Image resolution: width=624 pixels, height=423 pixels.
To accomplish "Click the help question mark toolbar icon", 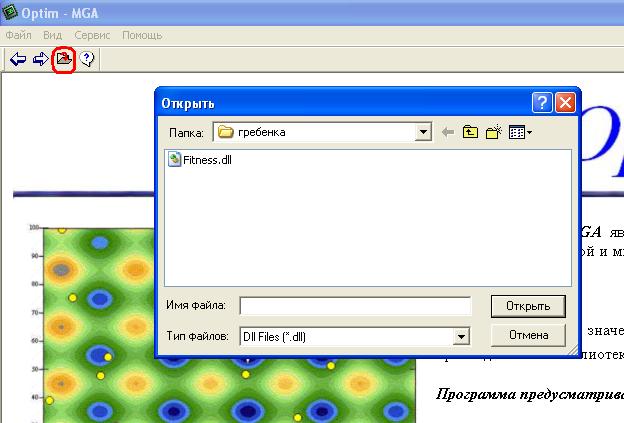I will (x=87, y=60).
